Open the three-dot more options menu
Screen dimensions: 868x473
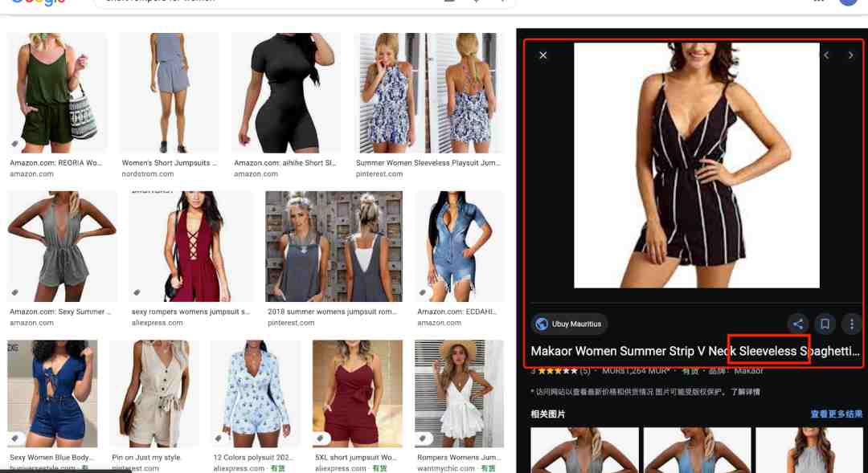(x=851, y=324)
